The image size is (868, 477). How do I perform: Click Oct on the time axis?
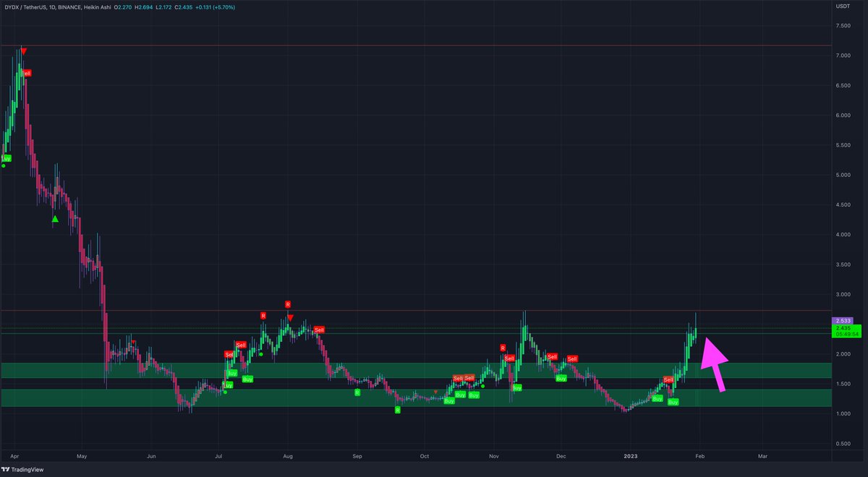(425, 457)
